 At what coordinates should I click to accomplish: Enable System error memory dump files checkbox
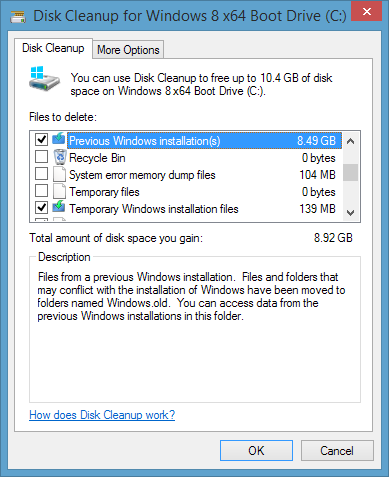[41, 174]
